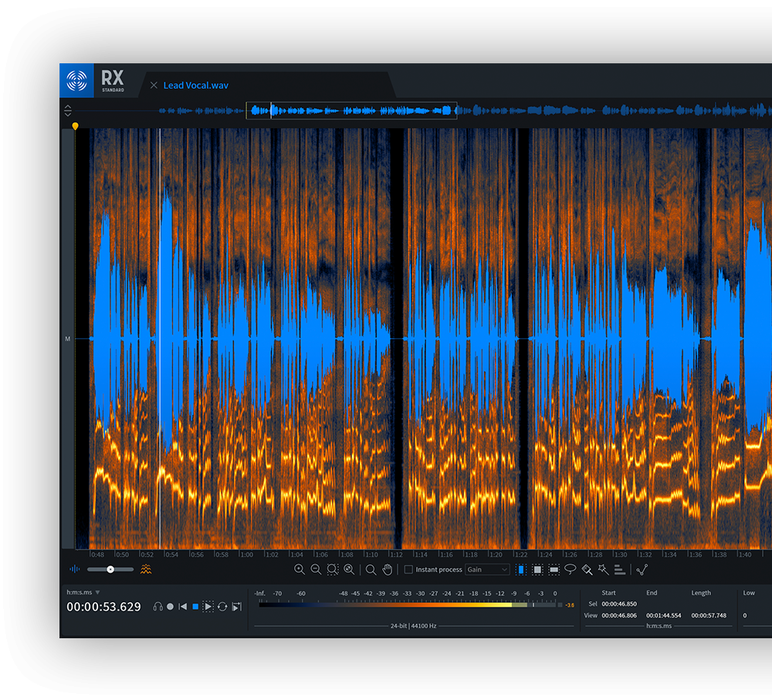
Task: Zoom to selection using the dashed magnifier
Action: (333, 570)
